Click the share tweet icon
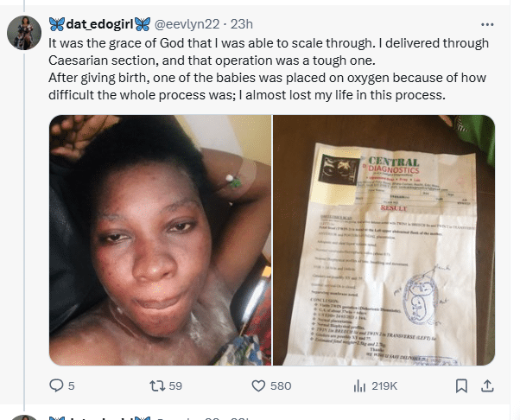The height and width of the screenshot is (420, 520). coord(488,385)
